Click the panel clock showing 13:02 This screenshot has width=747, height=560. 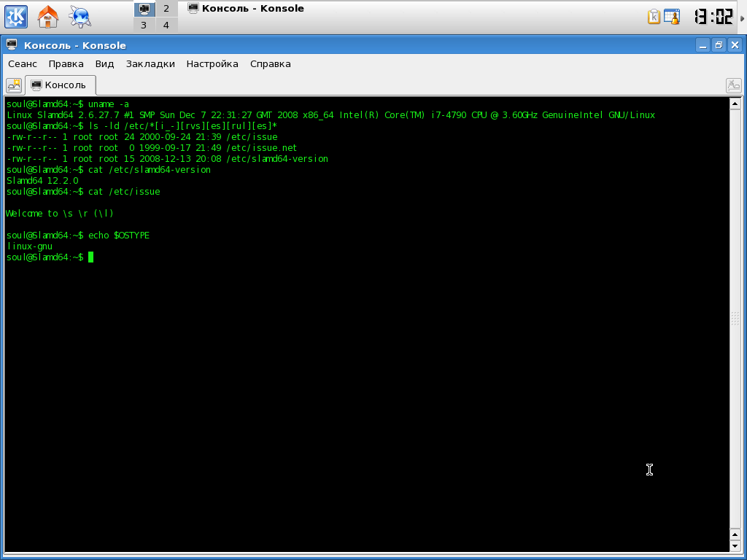pyautogui.click(x=713, y=17)
